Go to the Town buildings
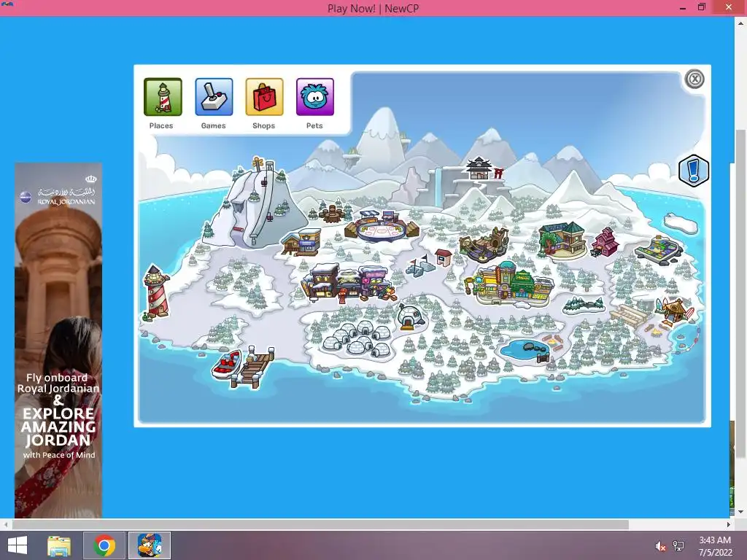This screenshot has width=747, height=560. (349, 282)
